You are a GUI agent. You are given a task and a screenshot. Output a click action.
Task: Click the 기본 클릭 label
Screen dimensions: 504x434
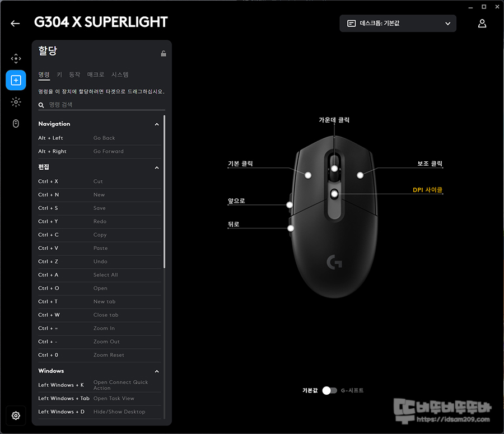click(240, 164)
